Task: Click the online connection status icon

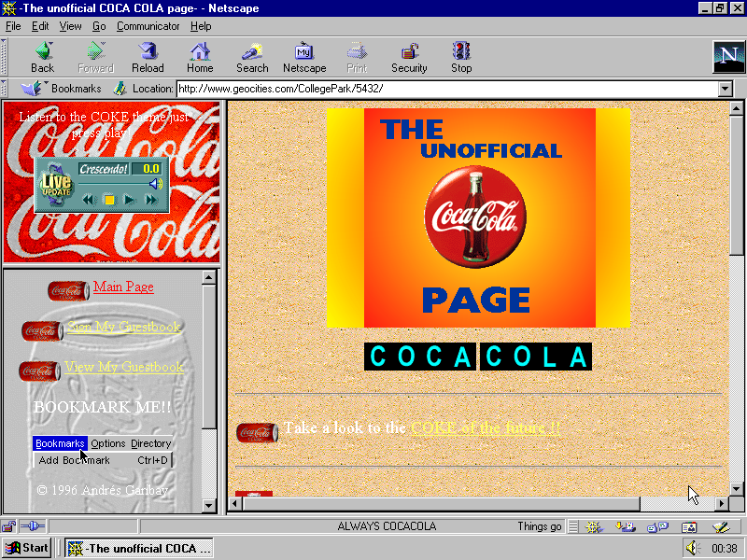Action: (x=33, y=526)
